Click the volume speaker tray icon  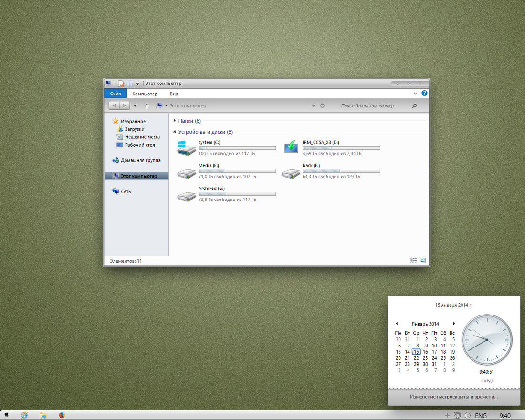pos(467,415)
